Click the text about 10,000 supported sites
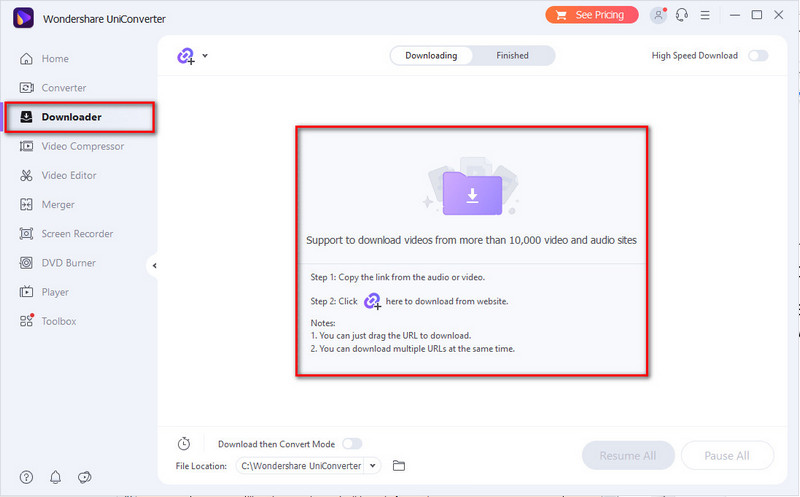This screenshot has height=497, width=800. tap(471, 240)
